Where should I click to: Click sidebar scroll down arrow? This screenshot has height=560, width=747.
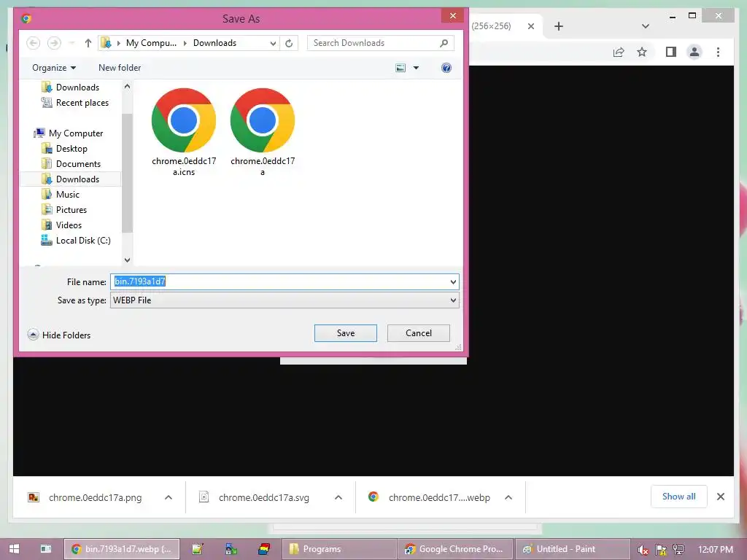click(127, 260)
